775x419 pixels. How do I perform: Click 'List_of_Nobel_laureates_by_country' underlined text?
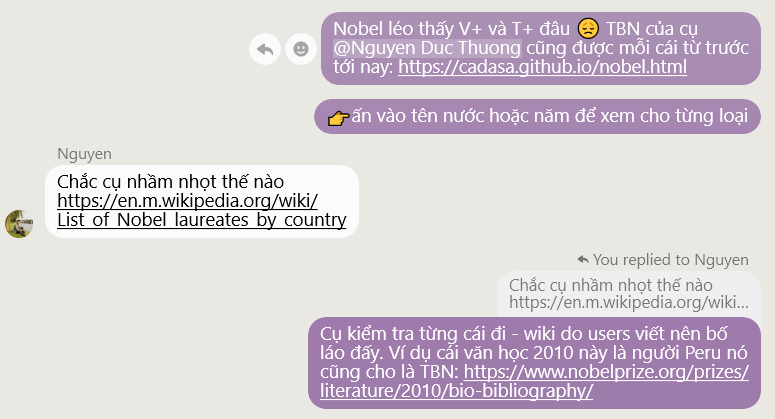(x=202, y=220)
